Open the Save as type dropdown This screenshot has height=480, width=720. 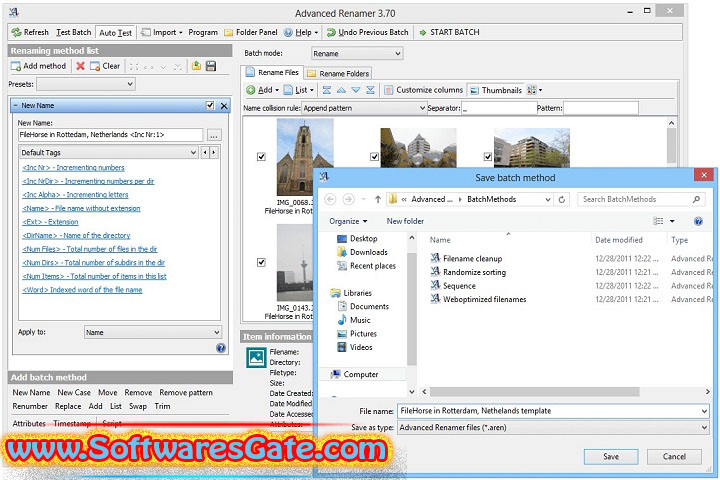(553, 428)
